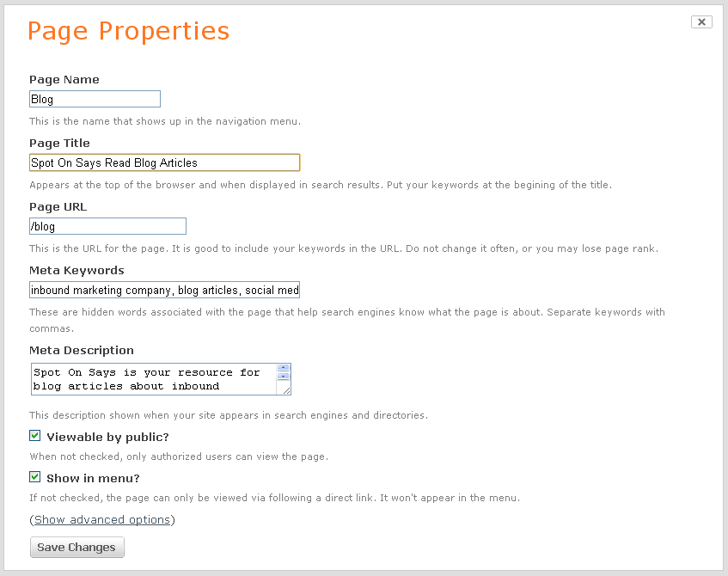
Task: Close the Page Properties dialog
Action: pos(701,21)
